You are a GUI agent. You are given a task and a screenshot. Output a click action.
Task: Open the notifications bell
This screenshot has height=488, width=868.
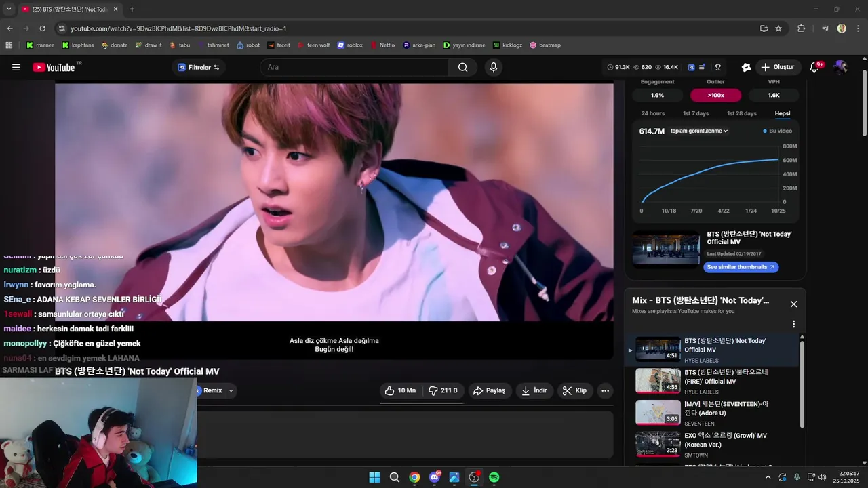click(x=815, y=67)
